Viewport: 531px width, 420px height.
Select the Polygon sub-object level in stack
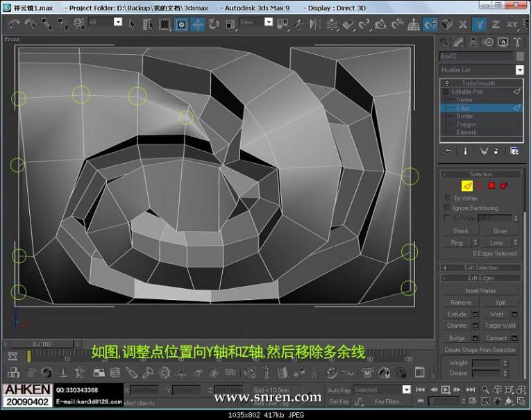tap(466, 124)
